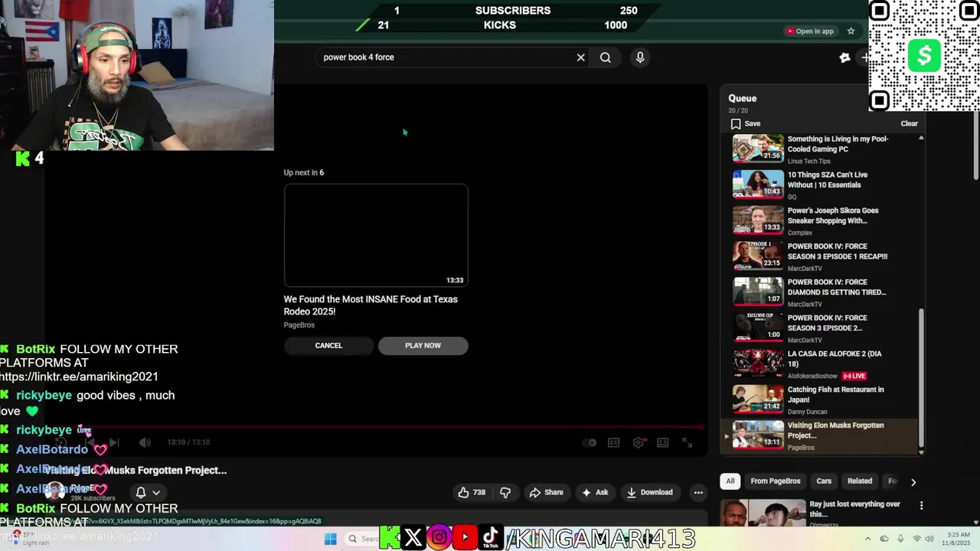Open the Texas Rodeo up next thumbnail
980x551 pixels.
(x=376, y=235)
